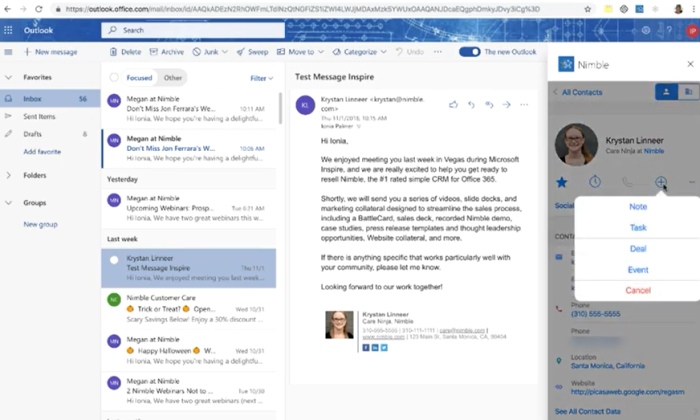The width and height of the screenshot is (700, 420).
Task: Switch to the Focused tab
Action: tap(139, 78)
